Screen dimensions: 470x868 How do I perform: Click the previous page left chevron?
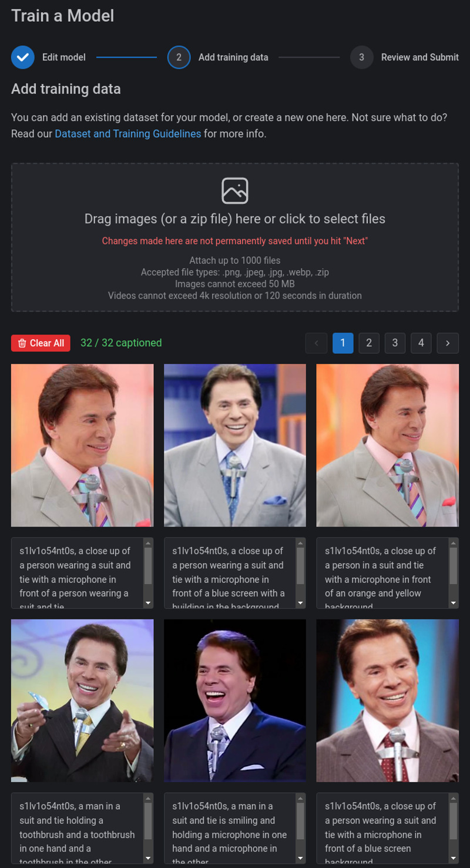[316, 343]
